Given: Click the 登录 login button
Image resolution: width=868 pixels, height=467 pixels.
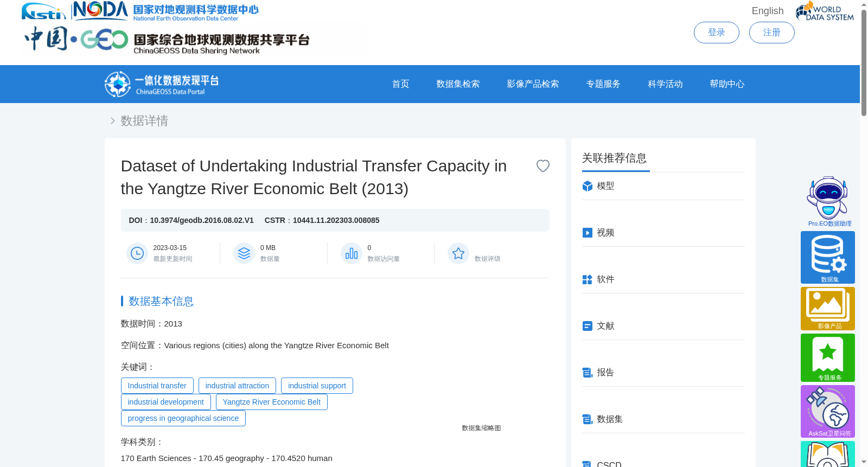Looking at the screenshot, I should point(717,33).
